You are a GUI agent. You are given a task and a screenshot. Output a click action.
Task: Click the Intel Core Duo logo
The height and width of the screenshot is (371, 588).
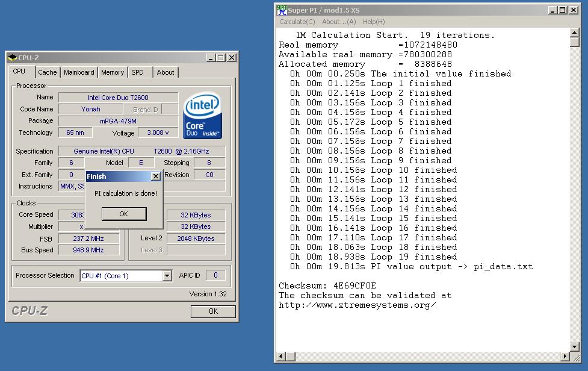tap(202, 116)
